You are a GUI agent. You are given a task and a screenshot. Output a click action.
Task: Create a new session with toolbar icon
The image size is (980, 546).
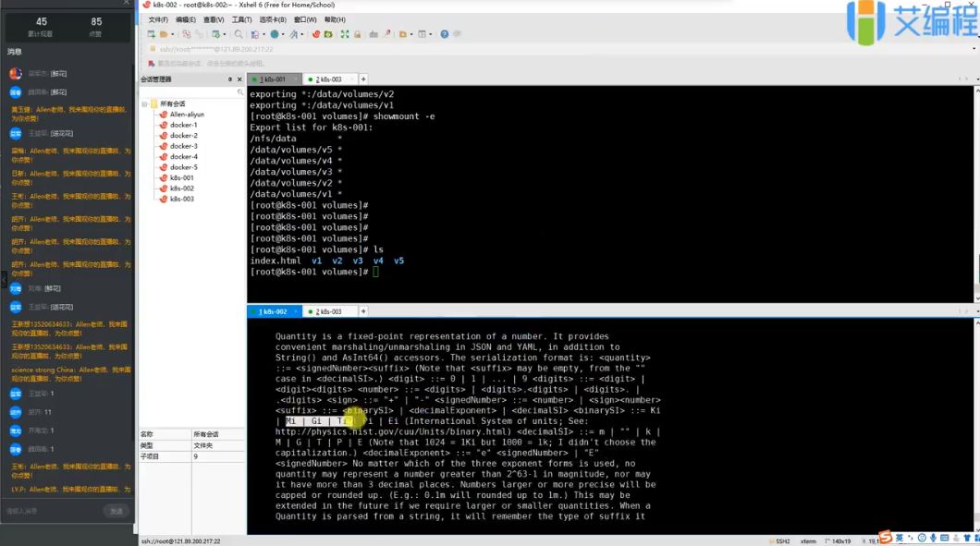coord(151,34)
